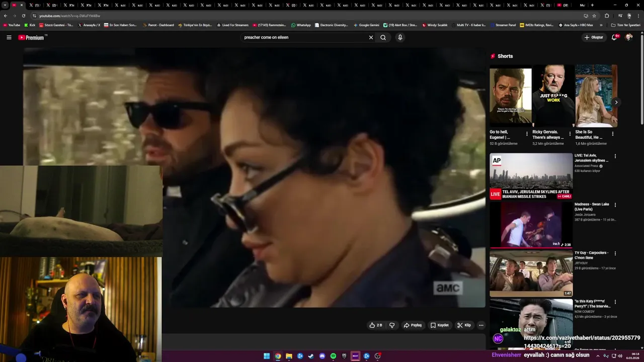
Task: Click the Kaydet save button
Action: (x=439, y=325)
